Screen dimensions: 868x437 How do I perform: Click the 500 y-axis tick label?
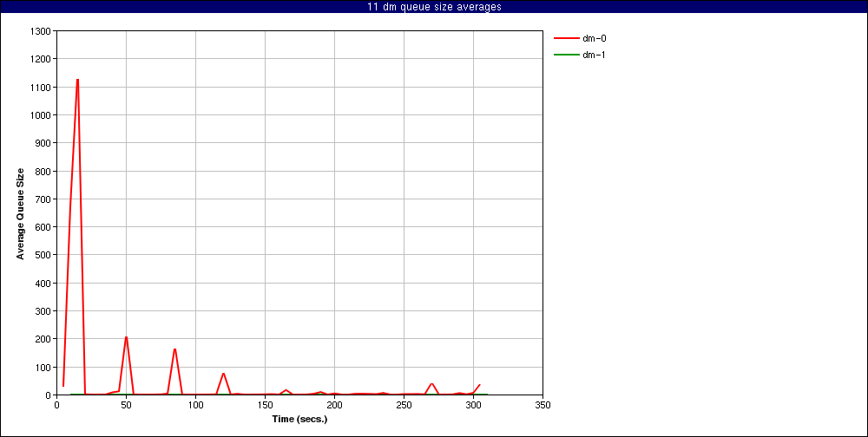click(x=45, y=255)
